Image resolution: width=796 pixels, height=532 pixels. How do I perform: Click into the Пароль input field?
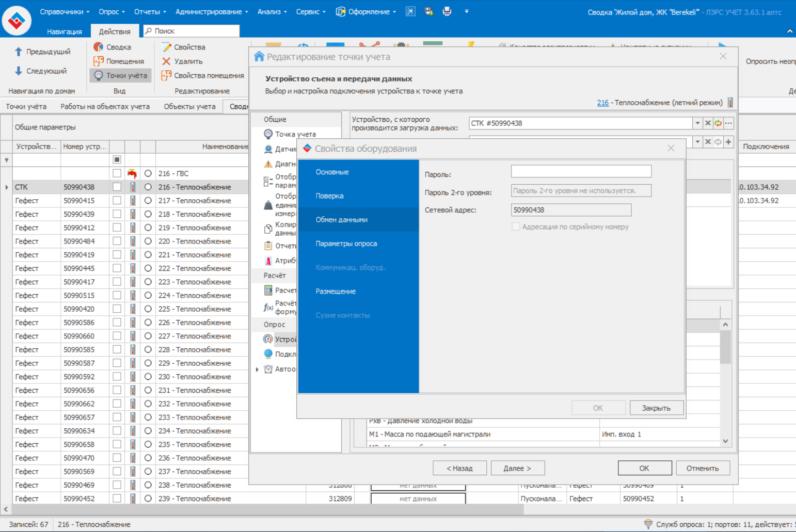581,172
